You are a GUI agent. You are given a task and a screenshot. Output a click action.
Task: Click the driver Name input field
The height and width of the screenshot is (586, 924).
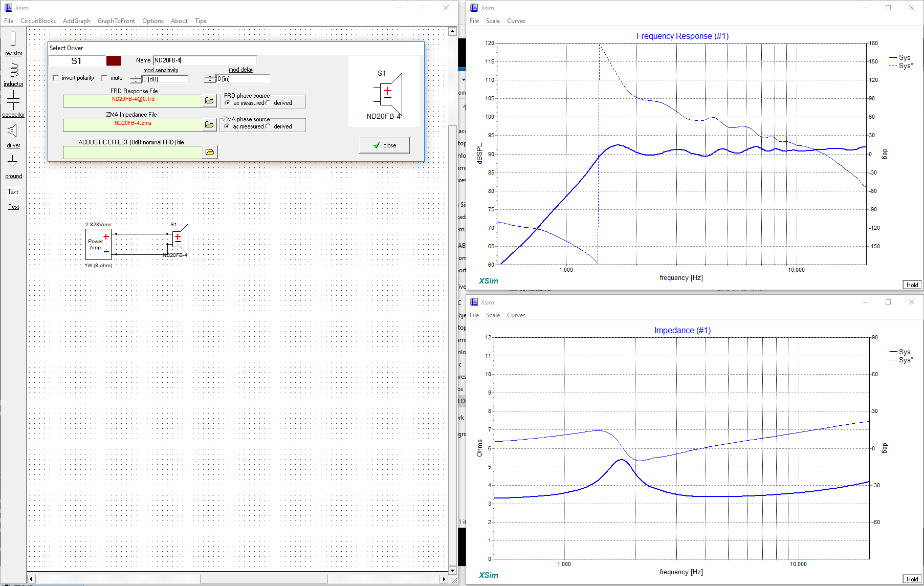tap(205, 60)
